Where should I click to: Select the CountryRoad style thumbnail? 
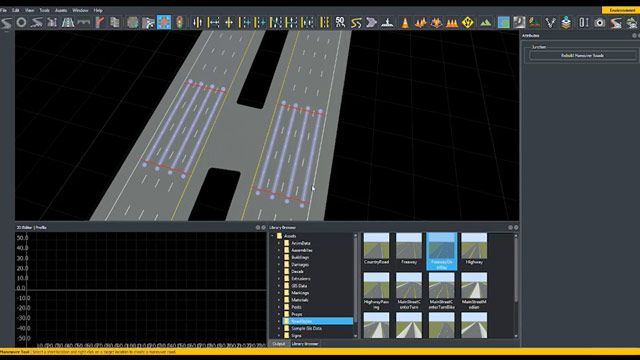[x=376, y=249]
